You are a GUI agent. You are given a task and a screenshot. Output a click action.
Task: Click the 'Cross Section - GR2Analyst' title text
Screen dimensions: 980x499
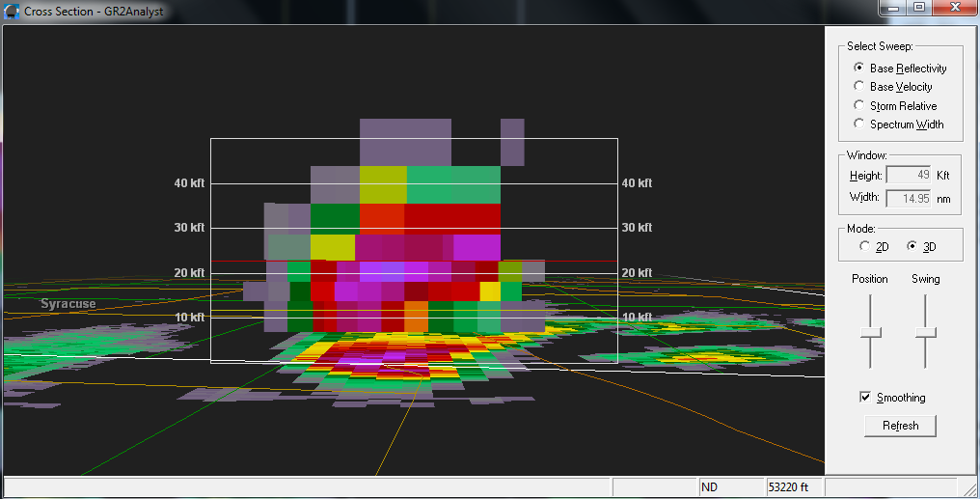tap(94, 12)
